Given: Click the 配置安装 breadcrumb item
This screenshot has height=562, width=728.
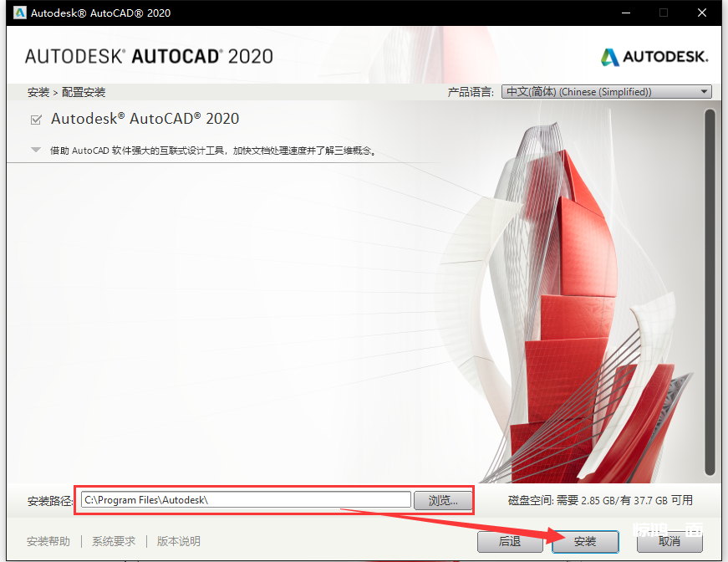Looking at the screenshot, I should pyautogui.click(x=84, y=92).
